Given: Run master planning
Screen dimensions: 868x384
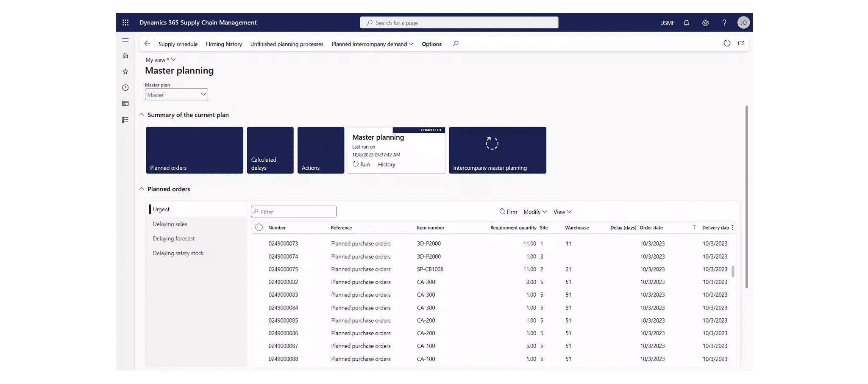Looking at the screenshot, I should [361, 164].
